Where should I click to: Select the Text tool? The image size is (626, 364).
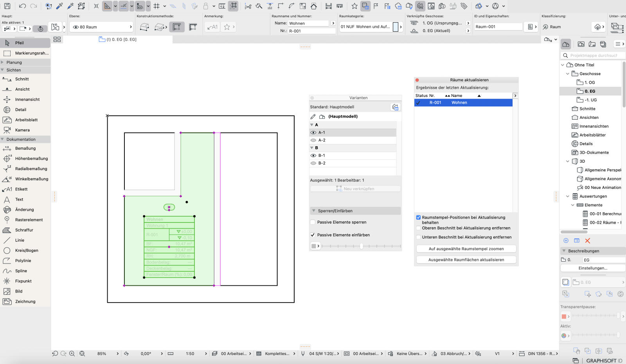point(25,199)
